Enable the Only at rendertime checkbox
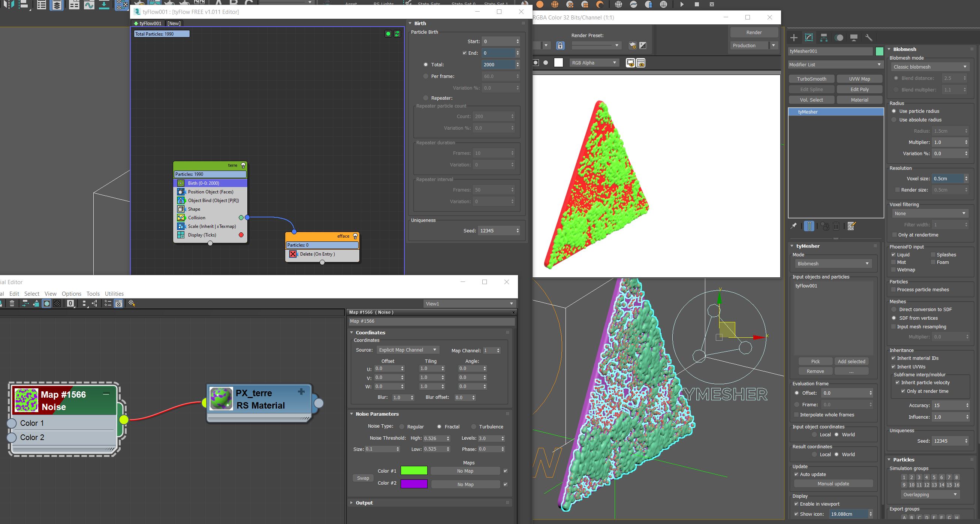 (x=894, y=235)
